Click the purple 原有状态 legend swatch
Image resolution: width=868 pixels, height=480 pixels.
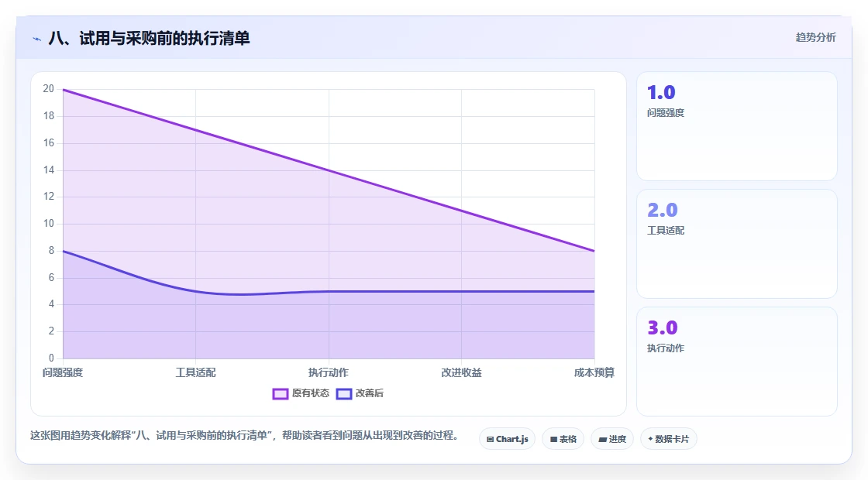point(280,394)
